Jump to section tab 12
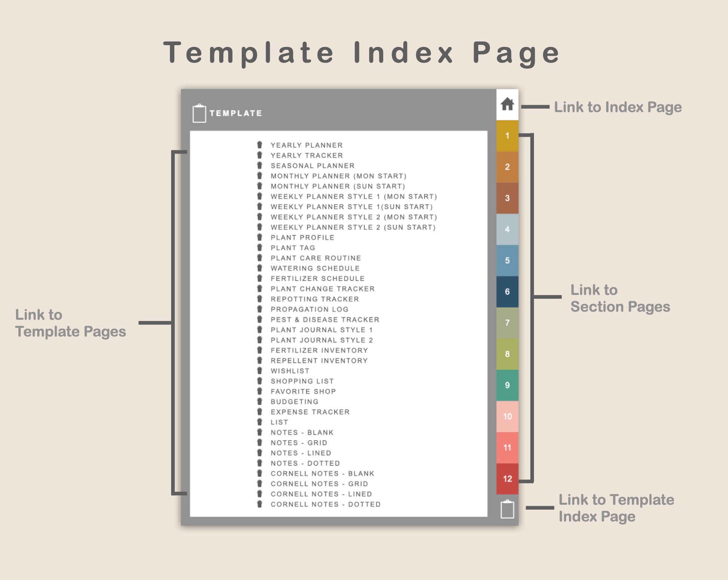This screenshot has width=728, height=580. (507, 479)
